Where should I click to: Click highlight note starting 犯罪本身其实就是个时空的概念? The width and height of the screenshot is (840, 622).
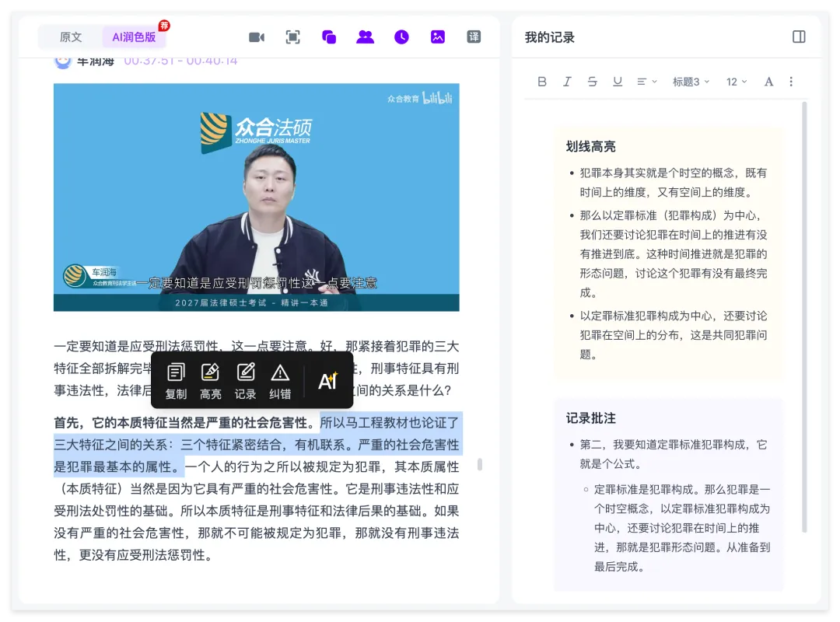click(x=673, y=183)
